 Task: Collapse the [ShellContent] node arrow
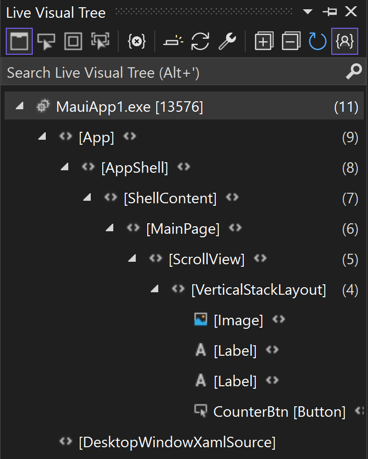[x=87, y=198]
